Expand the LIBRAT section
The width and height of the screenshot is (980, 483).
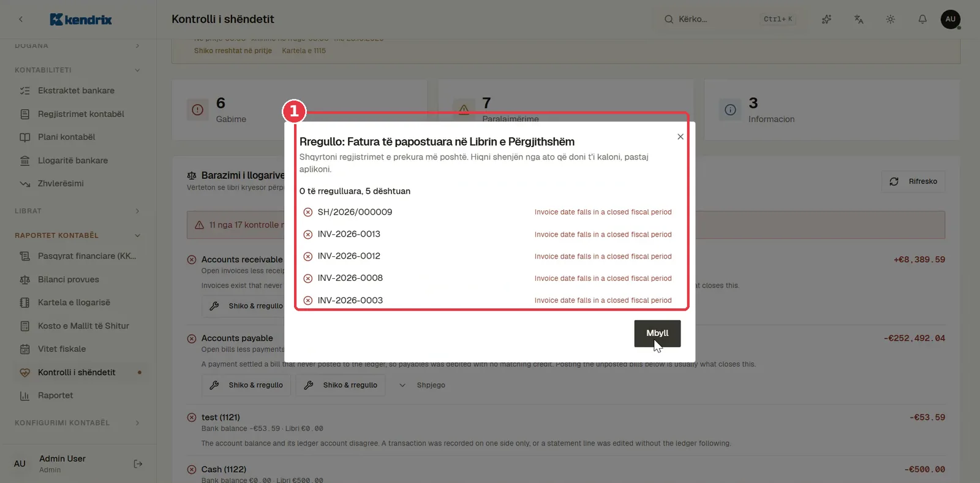click(x=78, y=211)
